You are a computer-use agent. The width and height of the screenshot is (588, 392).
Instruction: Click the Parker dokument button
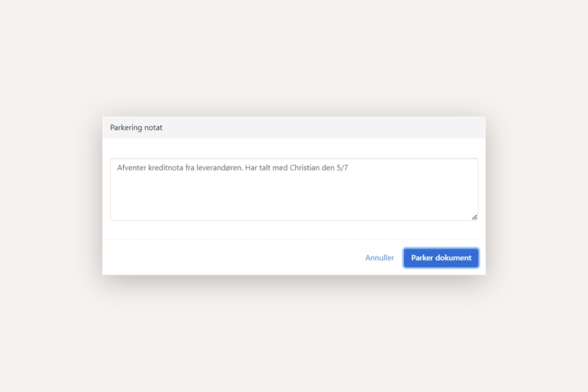[441, 258]
